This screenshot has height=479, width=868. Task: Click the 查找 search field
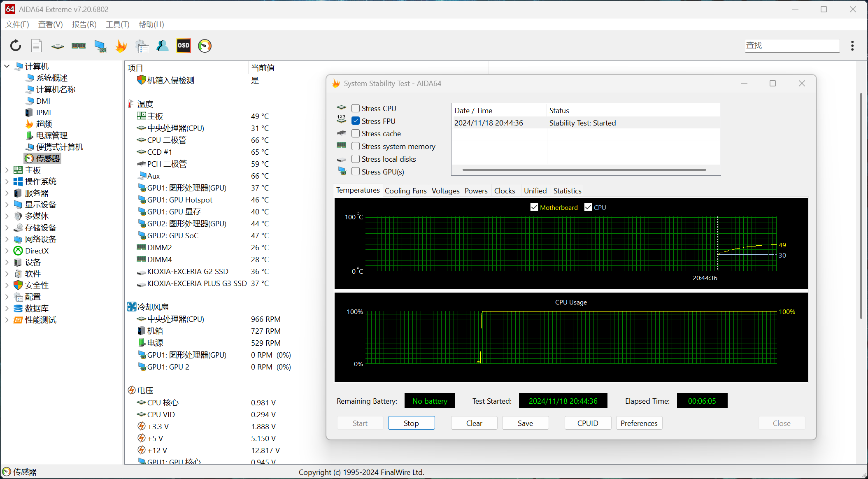point(792,46)
